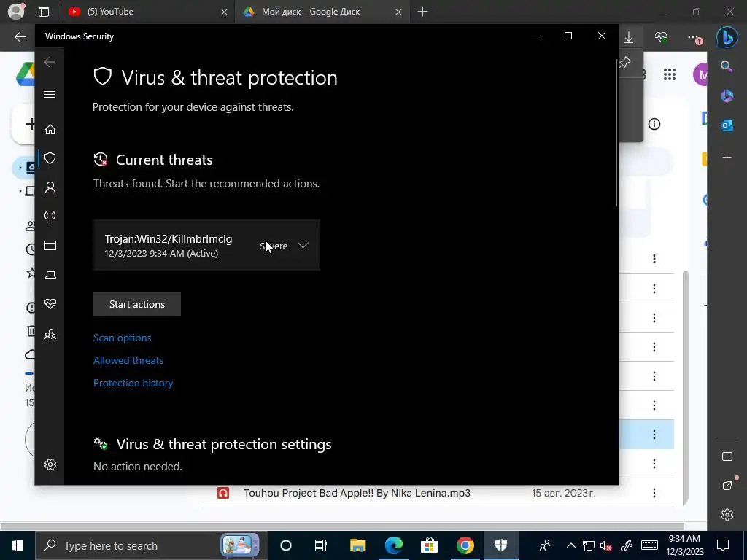
Task: Open Firewall & network protection in the sidebar
Action: click(x=50, y=217)
